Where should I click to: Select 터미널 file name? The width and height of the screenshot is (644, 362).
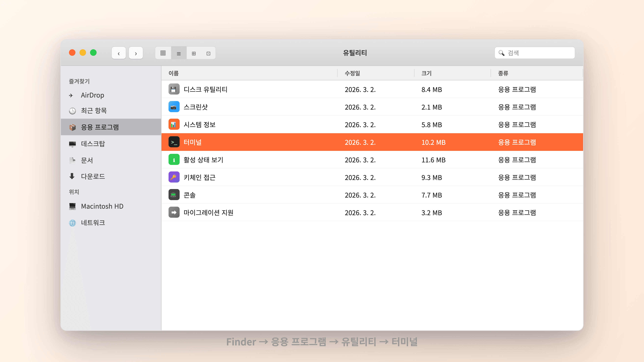[193, 142]
